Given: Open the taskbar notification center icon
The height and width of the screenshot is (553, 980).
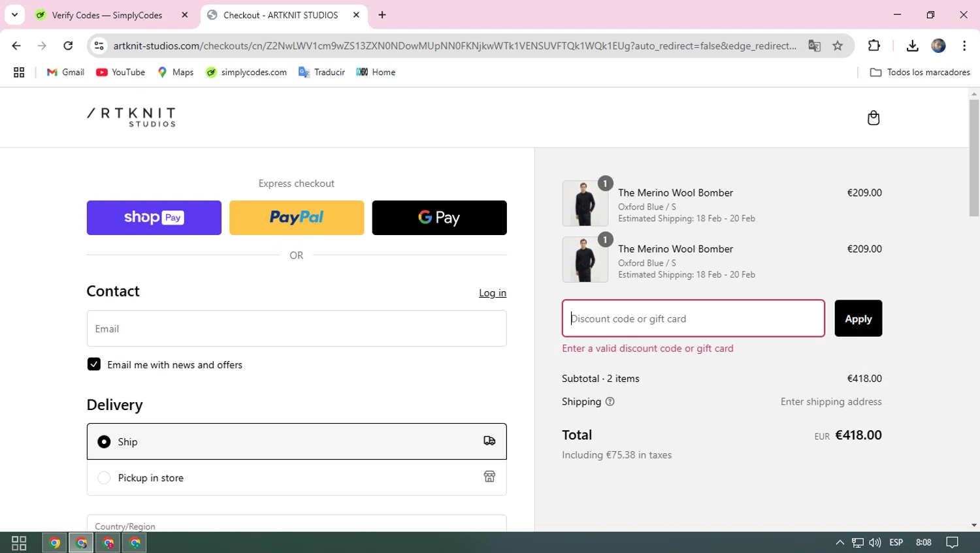Looking at the screenshot, I should [952, 543].
